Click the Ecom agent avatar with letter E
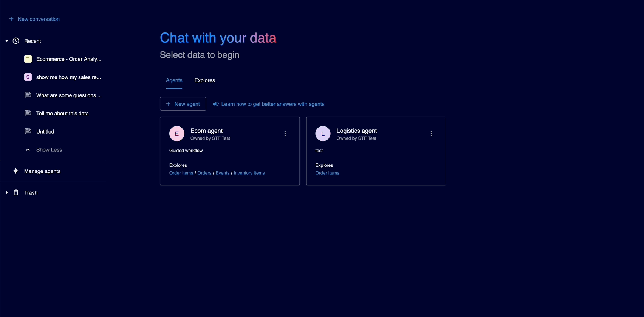Screen dimensions: 644x317 (x=176, y=134)
